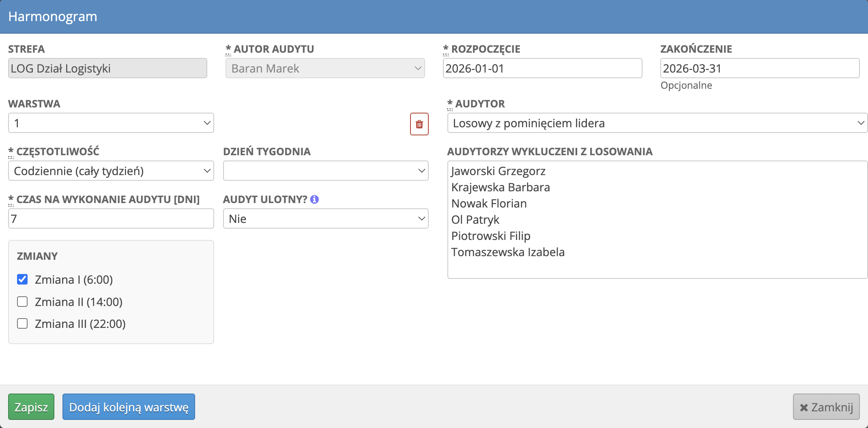Image resolution: width=868 pixels, height=428 pixels.
Task: Click Dodaj kolejną warstwę button
Action: tap(129, 407)
